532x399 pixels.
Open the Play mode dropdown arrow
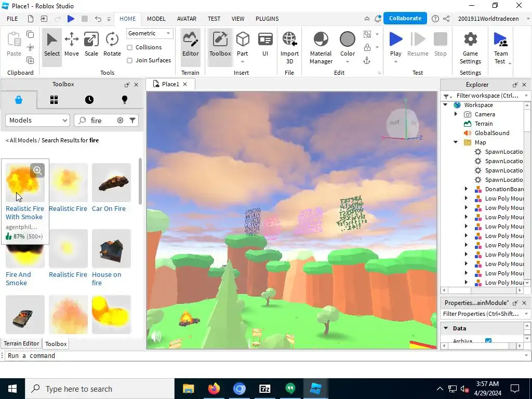395,62
